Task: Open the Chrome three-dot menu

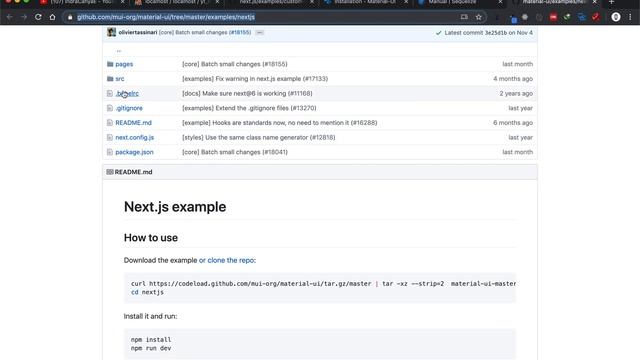Action: click(x=630, y=17)
